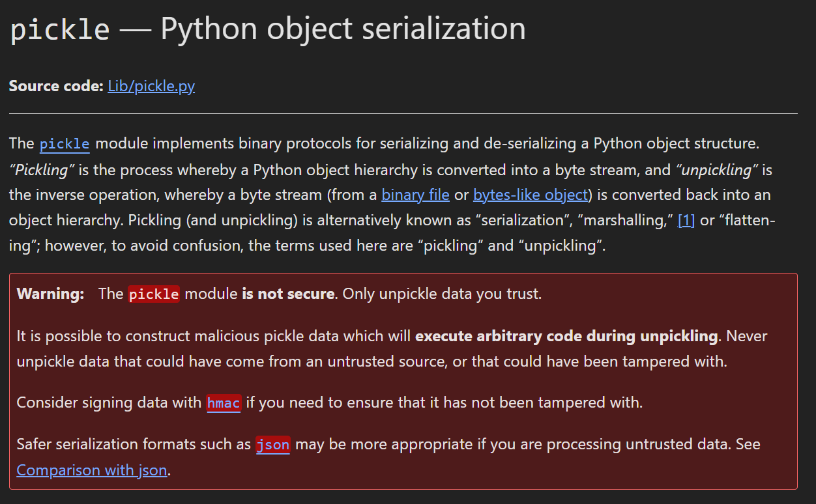This screenshot has height=504, width=816.
Task: Follow the "bytes-like object" link
Action: (x=531, y=195)
